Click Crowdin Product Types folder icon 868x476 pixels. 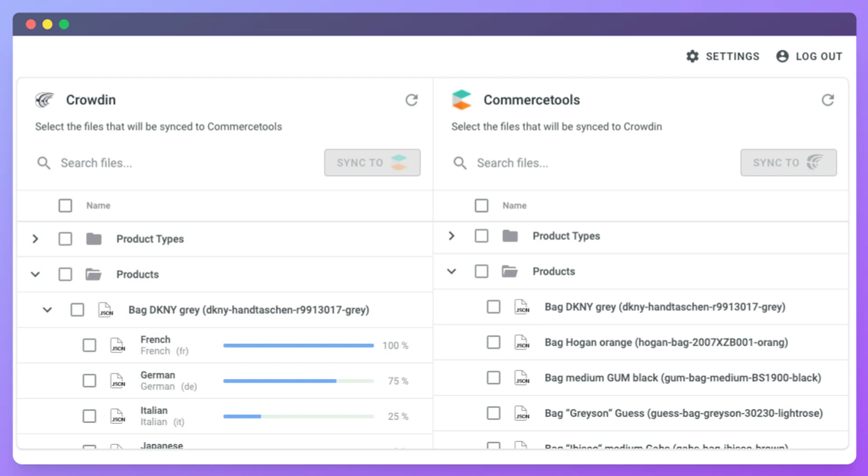[94, 238]
